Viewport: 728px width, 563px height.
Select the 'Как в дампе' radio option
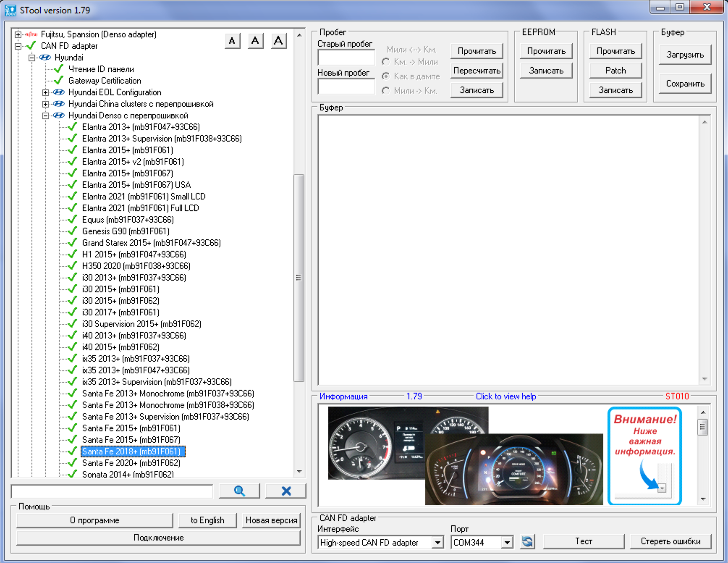click(x=386, y=76)
